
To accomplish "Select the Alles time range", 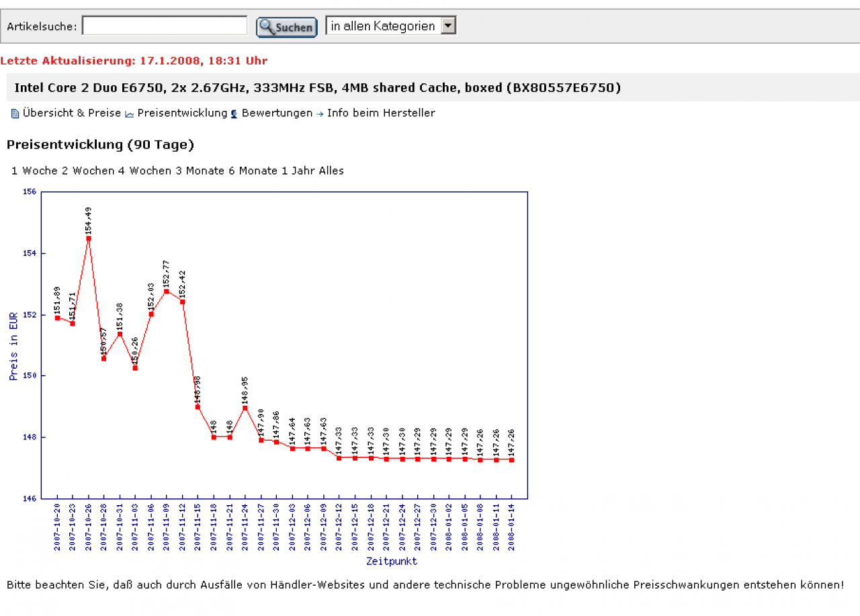I will click(331, 171).
